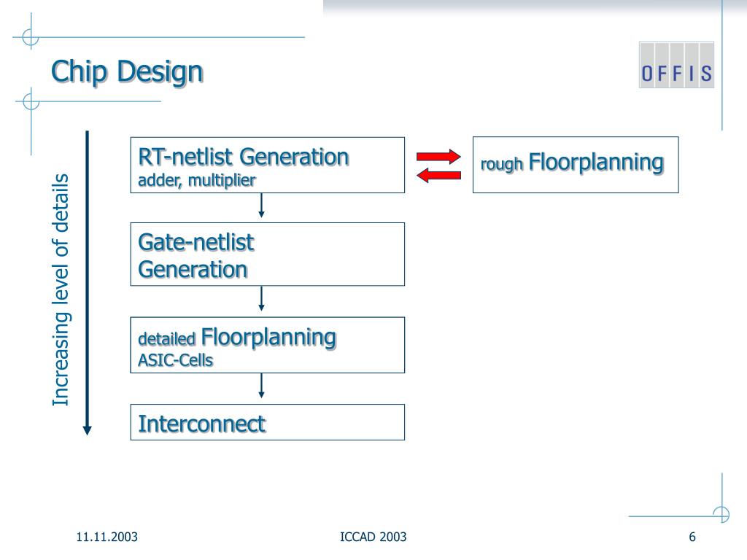
Task: Select the Gate-netlist Generation box
Action: tap(267, 254)
